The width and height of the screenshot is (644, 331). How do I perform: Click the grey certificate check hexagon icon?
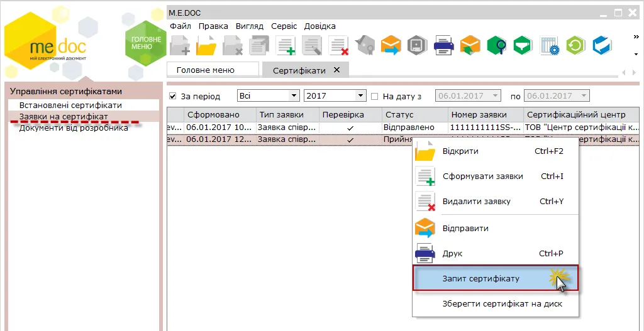click(365, 45)
